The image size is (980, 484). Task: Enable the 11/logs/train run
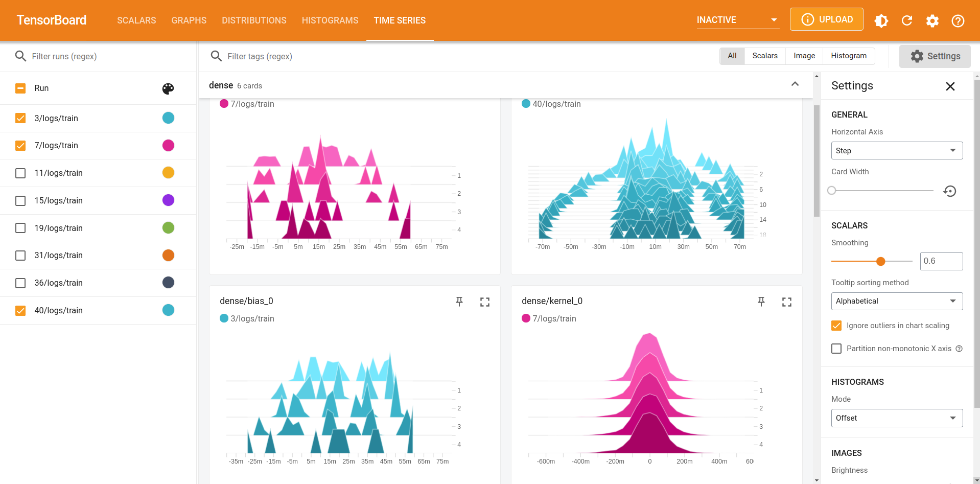pos(20,173)
